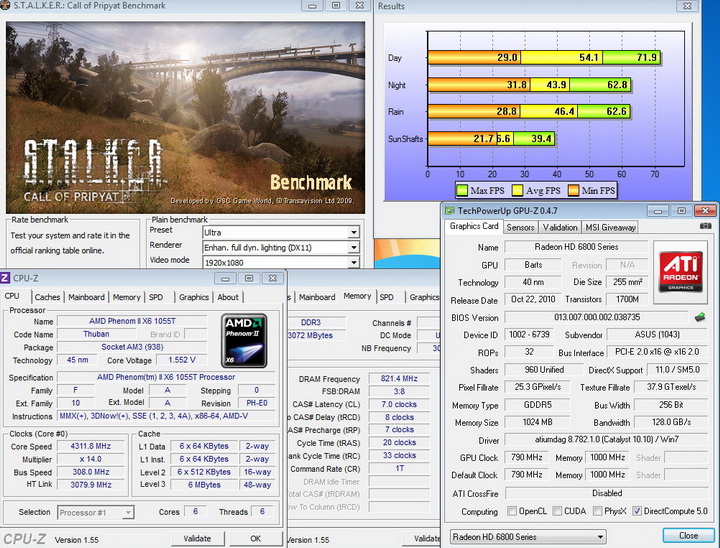
Task: Click the Close button in GPU-Z
Action: tap(688, 536)
